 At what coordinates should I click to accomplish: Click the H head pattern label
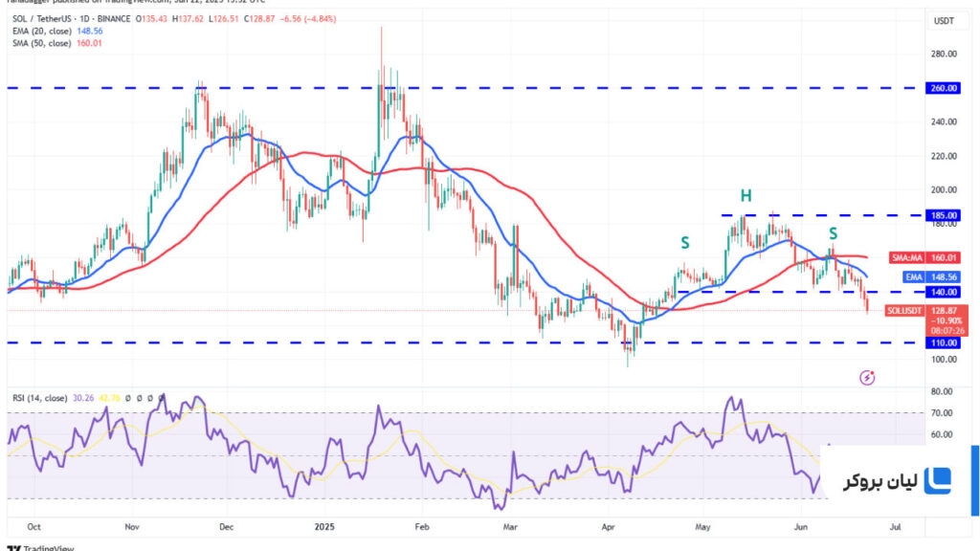click(746, 196)
